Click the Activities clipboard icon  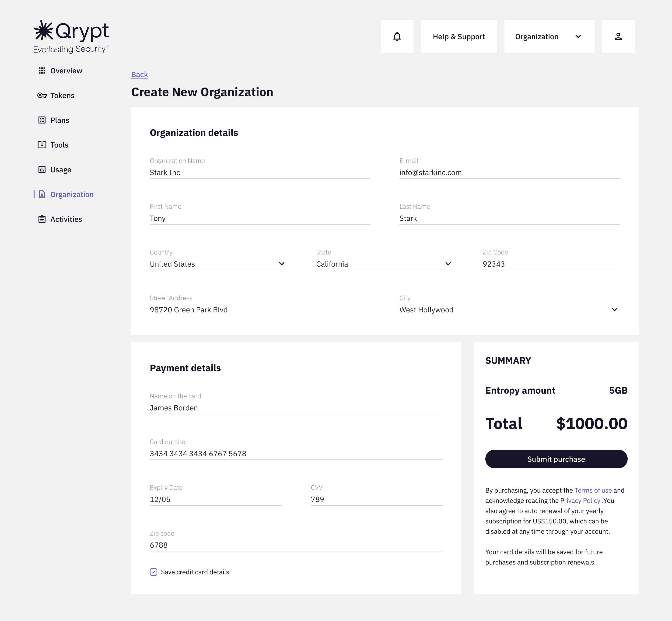pos(42,219)
